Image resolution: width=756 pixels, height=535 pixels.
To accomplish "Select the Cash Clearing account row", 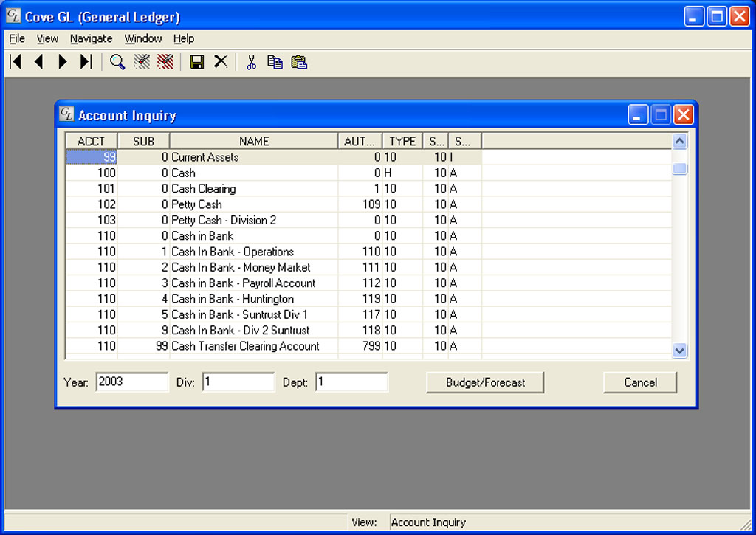I will click(273, 188).
